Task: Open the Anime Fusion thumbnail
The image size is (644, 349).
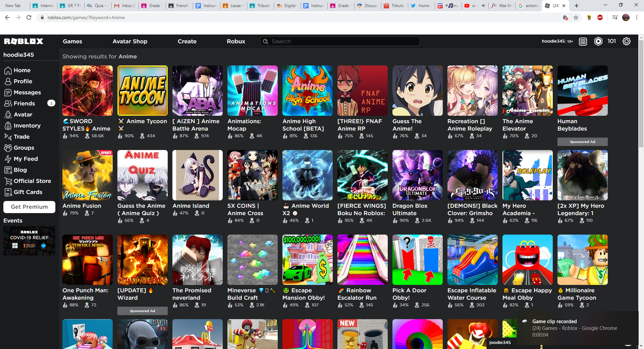Action: pos(88,175)
